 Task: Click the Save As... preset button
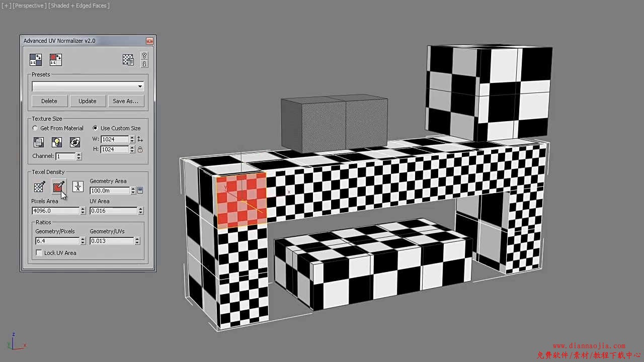pos(125,101)
